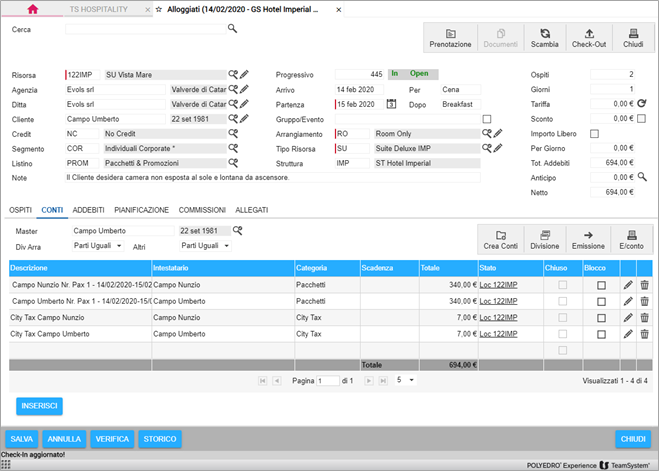Open lookup for Credit field
659x471 pixels.
click(x=233, y=133)
